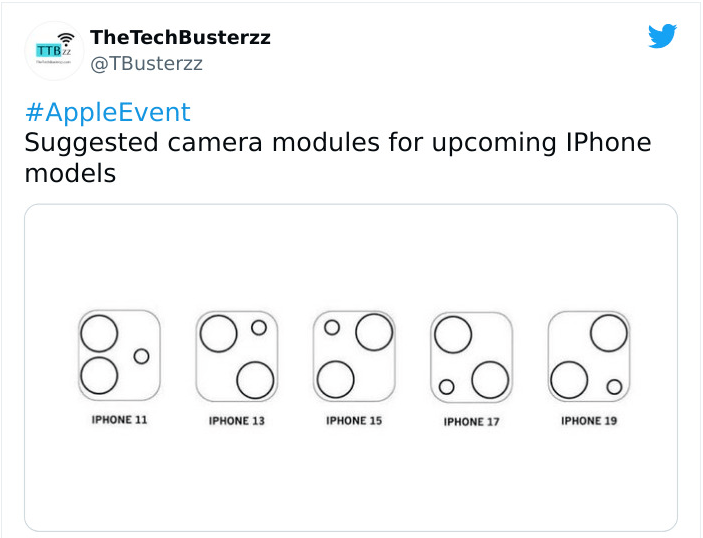Click the Twitter bird logo

click(662, 36)
